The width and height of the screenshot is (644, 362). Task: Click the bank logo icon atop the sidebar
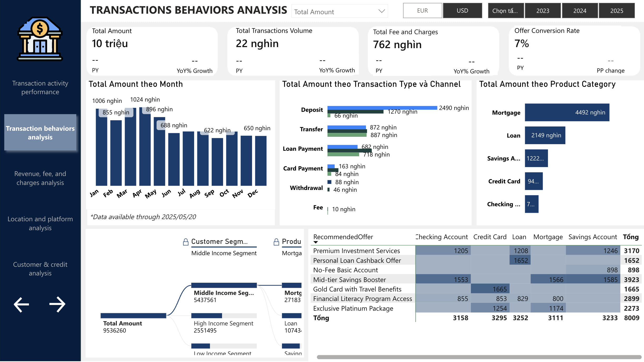click(x=40, y=38)
